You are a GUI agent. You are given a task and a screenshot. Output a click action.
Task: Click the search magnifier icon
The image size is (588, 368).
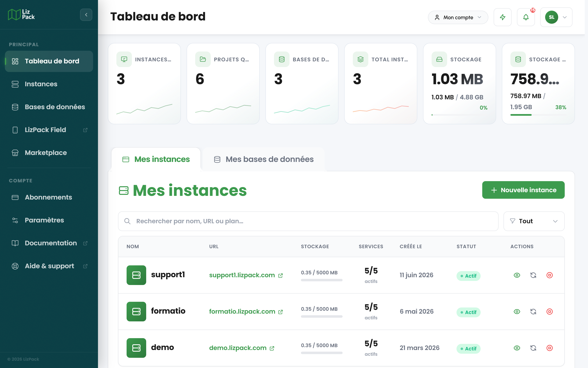(x=127, y=221)
